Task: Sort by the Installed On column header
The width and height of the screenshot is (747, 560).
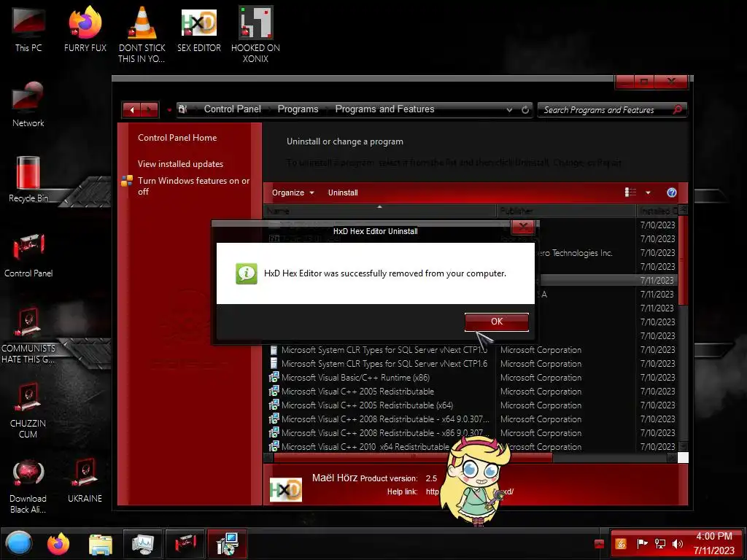Action: [x=657, y=211]
